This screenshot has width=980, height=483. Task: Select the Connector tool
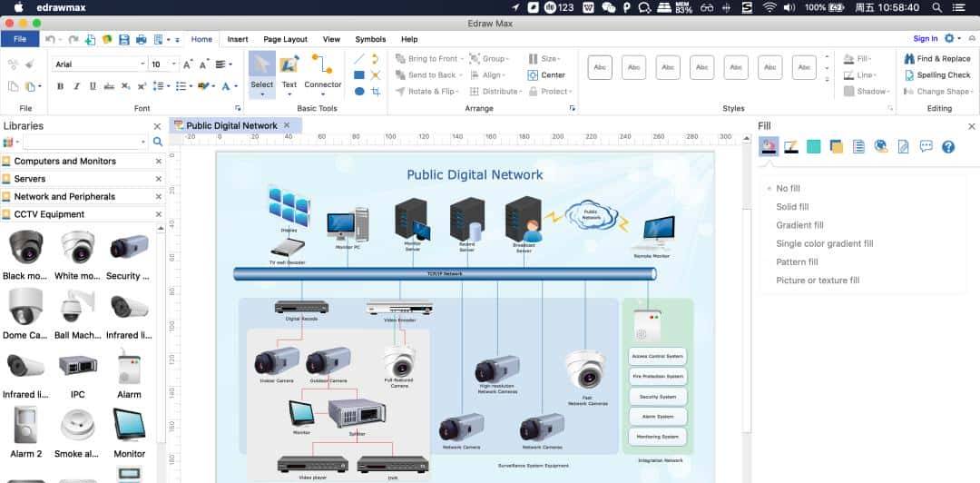coord(322,73)
